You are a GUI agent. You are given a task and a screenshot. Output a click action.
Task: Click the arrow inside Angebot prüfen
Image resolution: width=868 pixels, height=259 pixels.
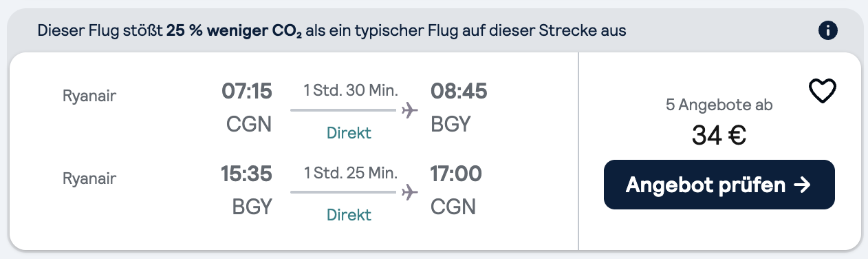coord(802,185)
